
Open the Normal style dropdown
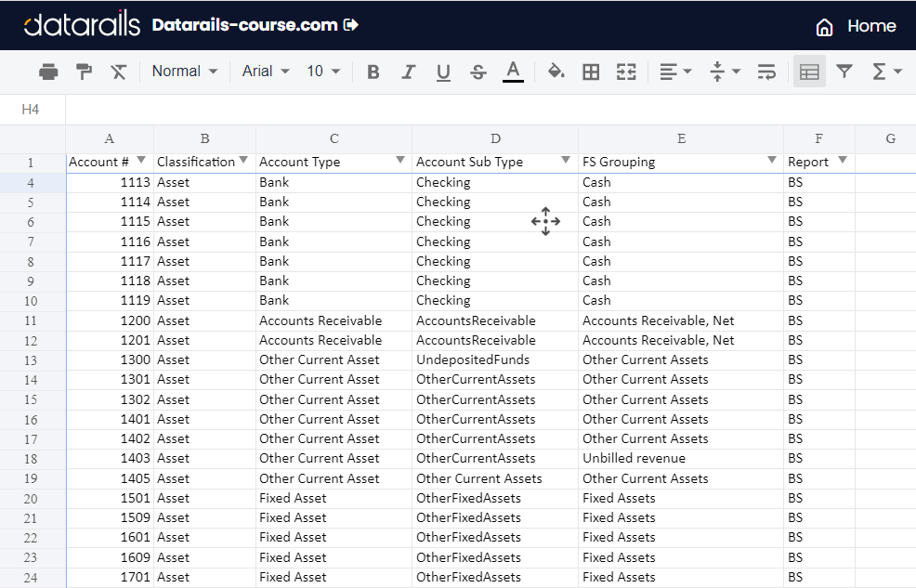coord(184,72)
